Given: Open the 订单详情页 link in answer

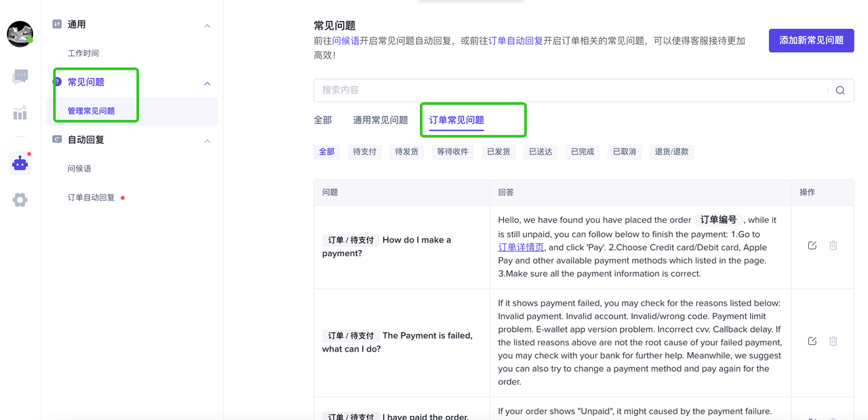Looking at the screenshot, I should (x=521, y=247).
